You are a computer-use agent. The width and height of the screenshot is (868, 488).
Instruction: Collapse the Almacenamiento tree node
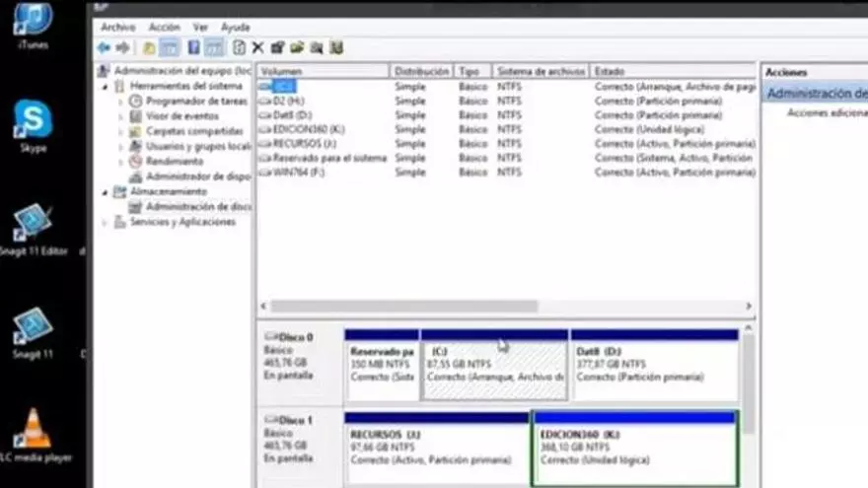click(x=107, y=192)
